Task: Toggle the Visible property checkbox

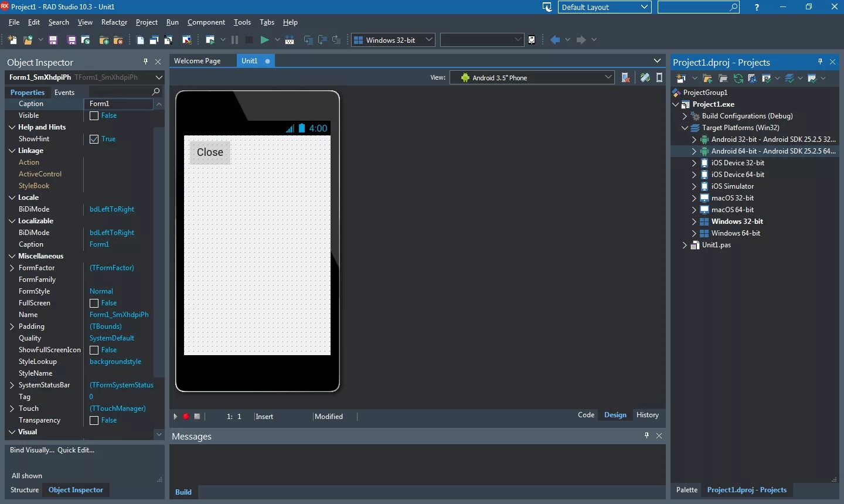Action: point(94,116)
